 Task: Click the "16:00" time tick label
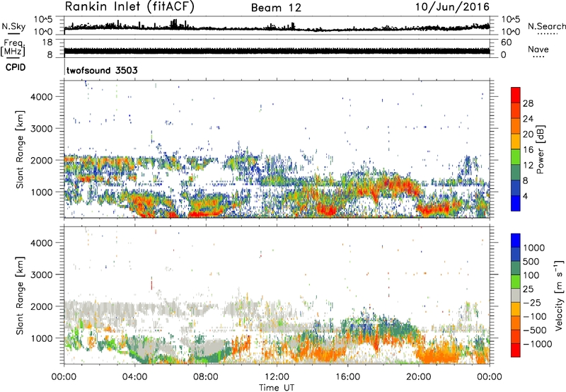pyautogui.click(x=347, y=377)
